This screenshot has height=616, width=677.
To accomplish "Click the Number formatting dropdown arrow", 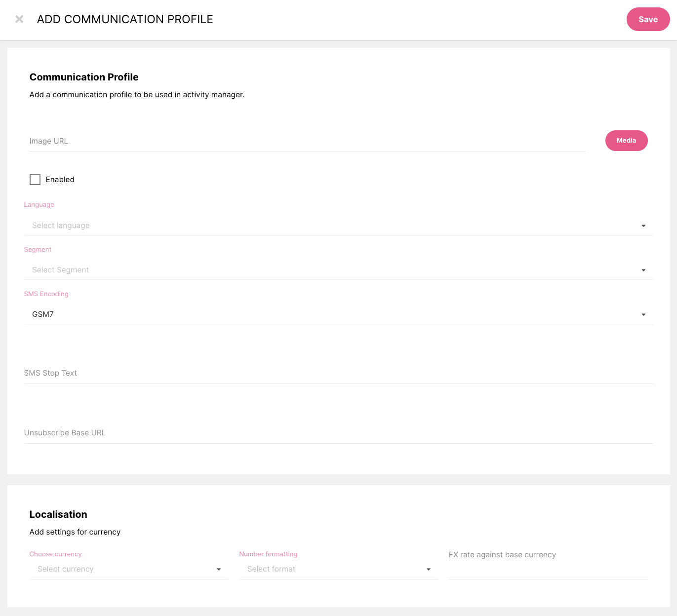I will (429, 570).
